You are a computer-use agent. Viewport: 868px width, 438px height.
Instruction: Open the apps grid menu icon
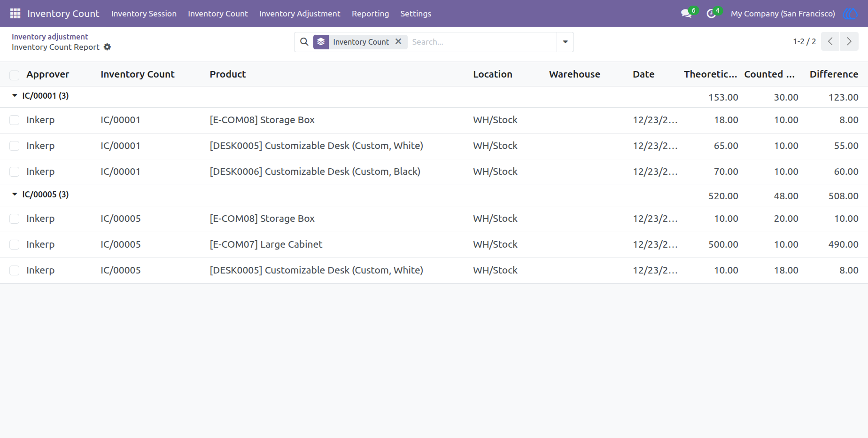[15, 14]
